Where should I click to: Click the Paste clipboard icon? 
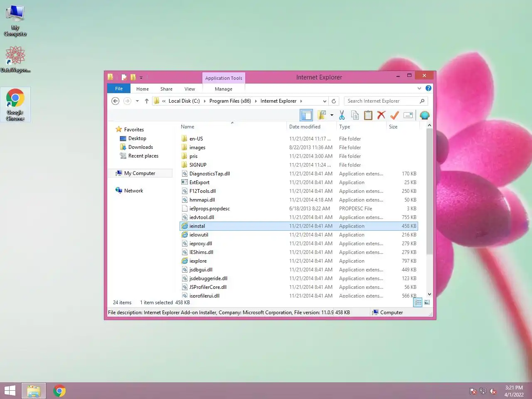point(368,115)
